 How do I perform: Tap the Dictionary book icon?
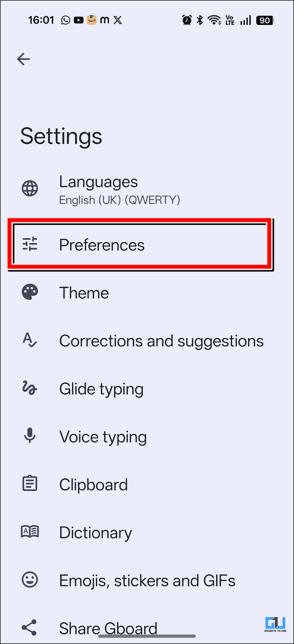[x=30, y=532]
